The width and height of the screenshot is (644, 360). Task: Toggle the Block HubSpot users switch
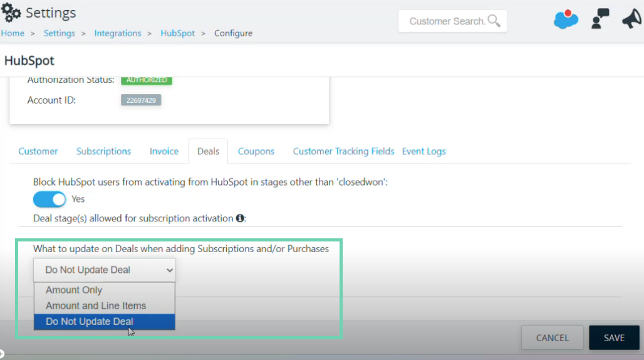tap(49, 199)
